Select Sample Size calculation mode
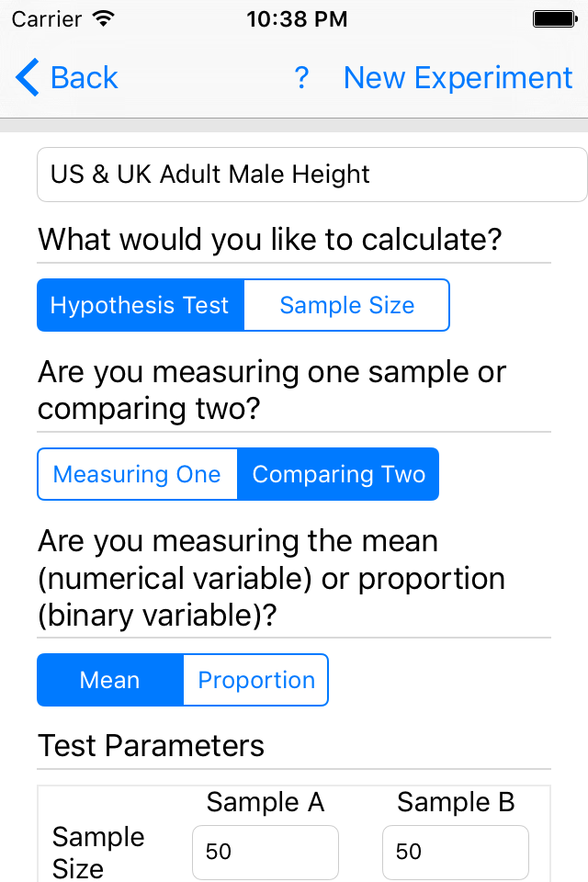Viewport: 588px width, 882px height. (346, 305)
